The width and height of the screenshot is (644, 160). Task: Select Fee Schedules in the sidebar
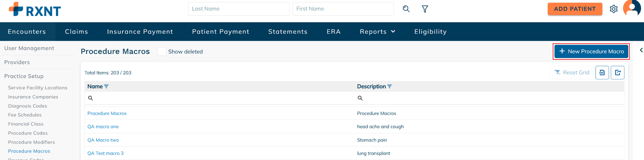point(25,115)
